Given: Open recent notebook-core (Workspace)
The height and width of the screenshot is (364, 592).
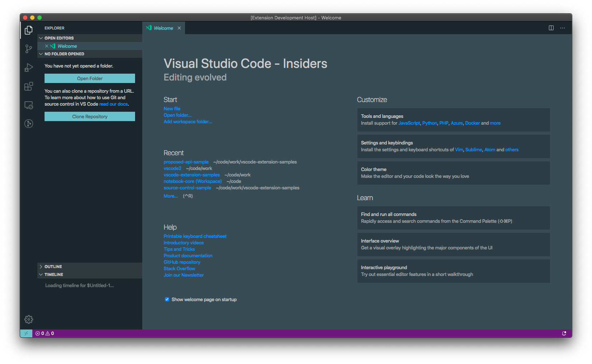Looking at the screenshot, I should [x=193, y=181].
